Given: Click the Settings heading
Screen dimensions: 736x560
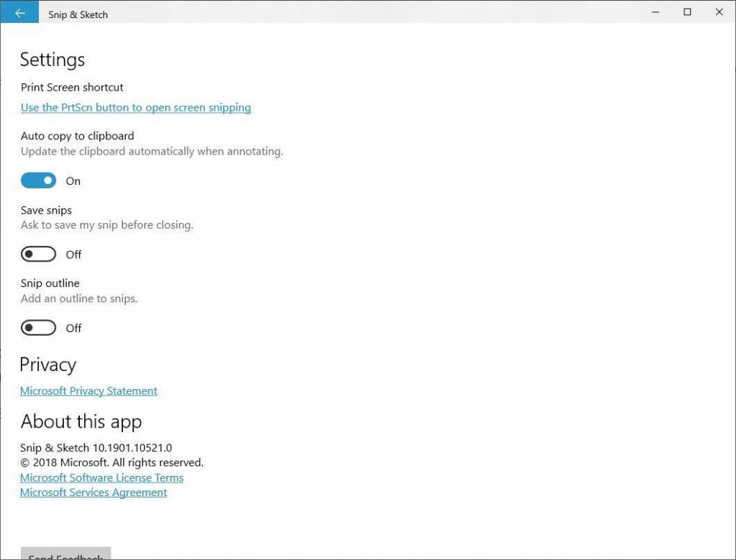Looking at the screenshot, I should click(52, 60).
